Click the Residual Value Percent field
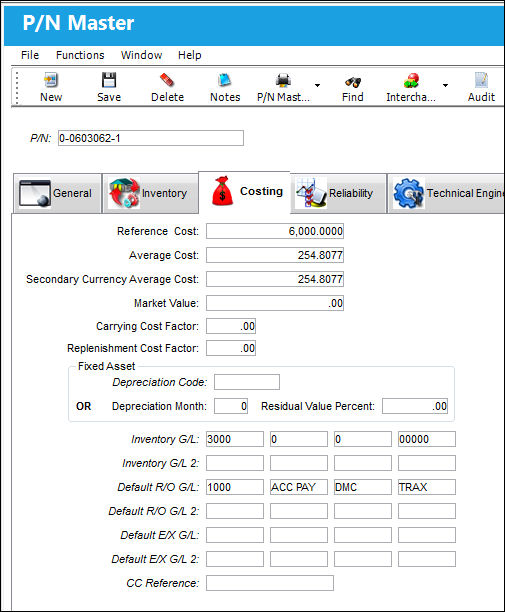Viewport: 505px width, 612px height. 415,406
